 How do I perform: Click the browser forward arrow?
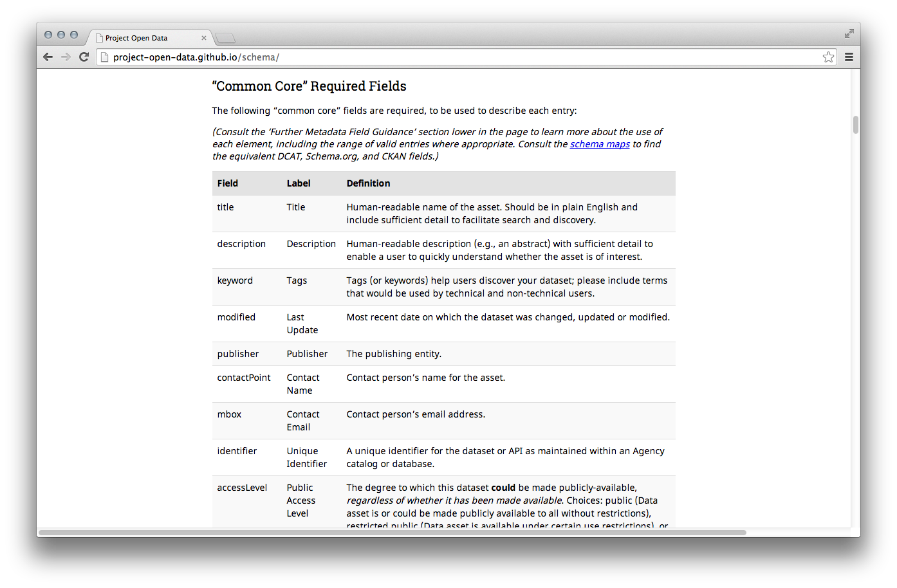(x=66, y=57)
